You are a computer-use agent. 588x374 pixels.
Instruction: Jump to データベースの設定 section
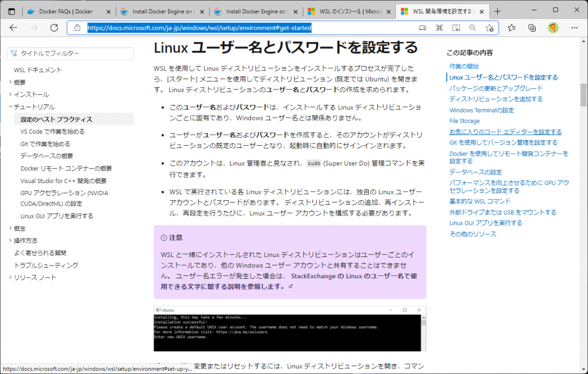coord(475,172)
